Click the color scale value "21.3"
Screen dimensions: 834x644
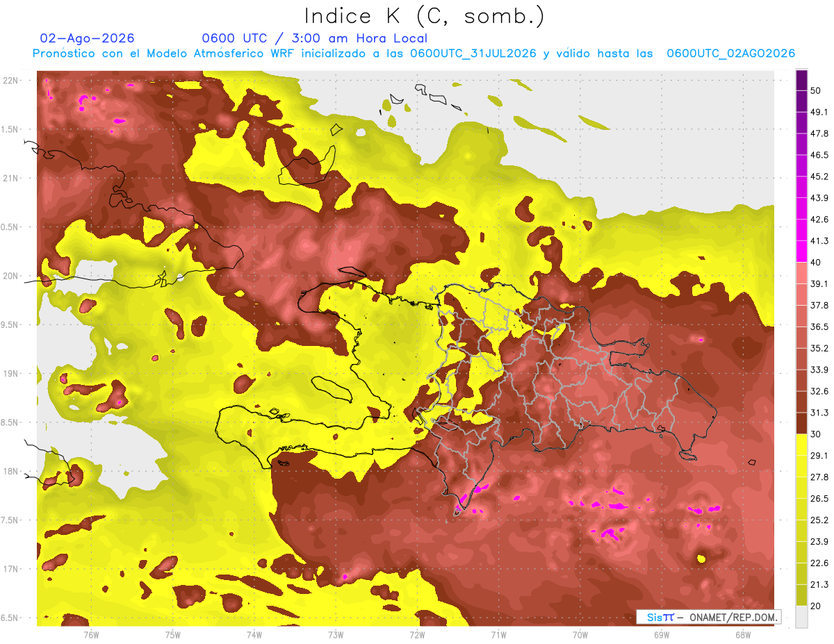click(x=819, y=584)
